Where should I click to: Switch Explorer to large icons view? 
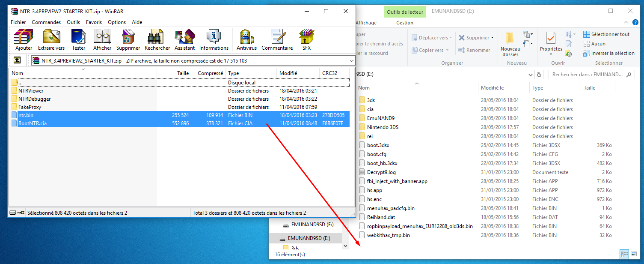tap(633, 254)
